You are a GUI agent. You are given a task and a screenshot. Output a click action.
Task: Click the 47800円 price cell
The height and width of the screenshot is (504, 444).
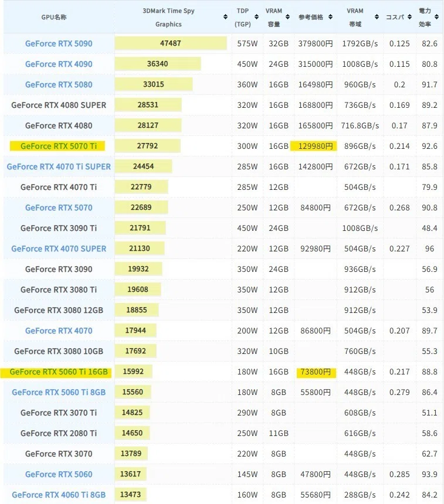point(316,474)
